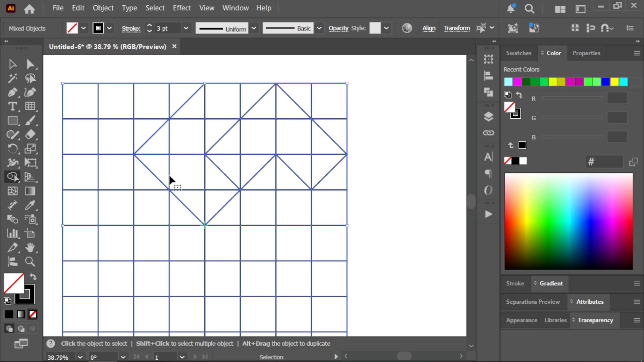644x362 pixels.
Task: Switch paint mode to Gradient
Action: coord(21,314)
